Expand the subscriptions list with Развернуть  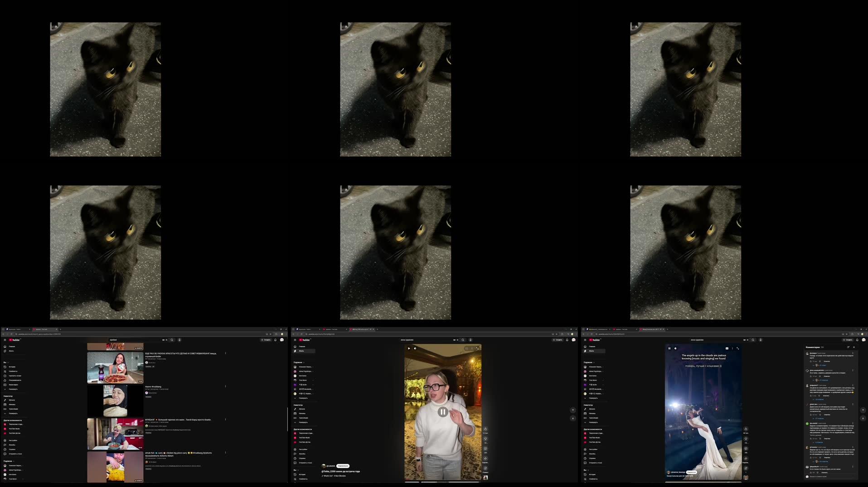593,398
